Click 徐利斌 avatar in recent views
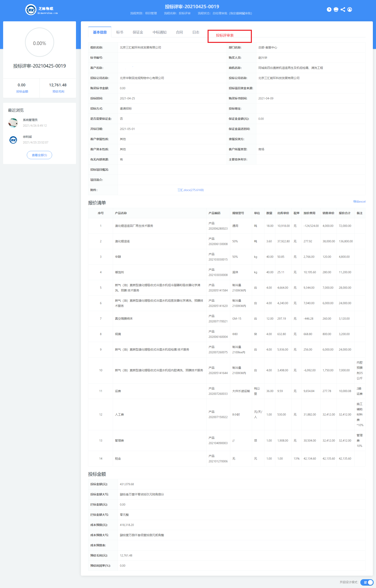The width and height of the screenshot is (376, 588). pos(13,140)
